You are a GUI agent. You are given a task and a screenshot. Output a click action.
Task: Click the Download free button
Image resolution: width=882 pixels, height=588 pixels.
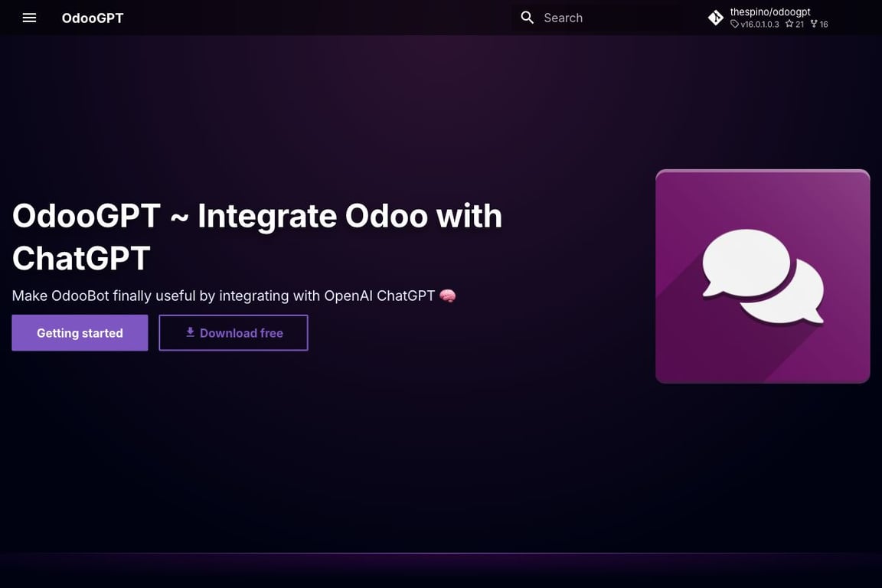pyautogui.click(x=234, y=332)
